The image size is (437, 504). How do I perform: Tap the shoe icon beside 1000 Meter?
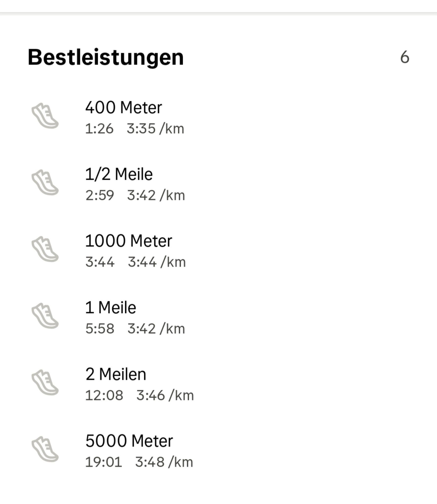(x=45, y=249)
